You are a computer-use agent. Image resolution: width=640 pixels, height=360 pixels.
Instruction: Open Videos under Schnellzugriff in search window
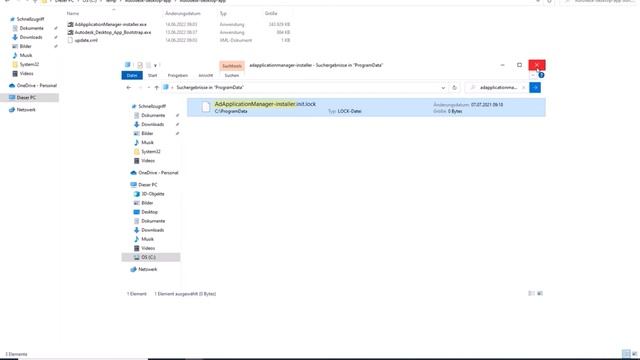click(148, 161)
